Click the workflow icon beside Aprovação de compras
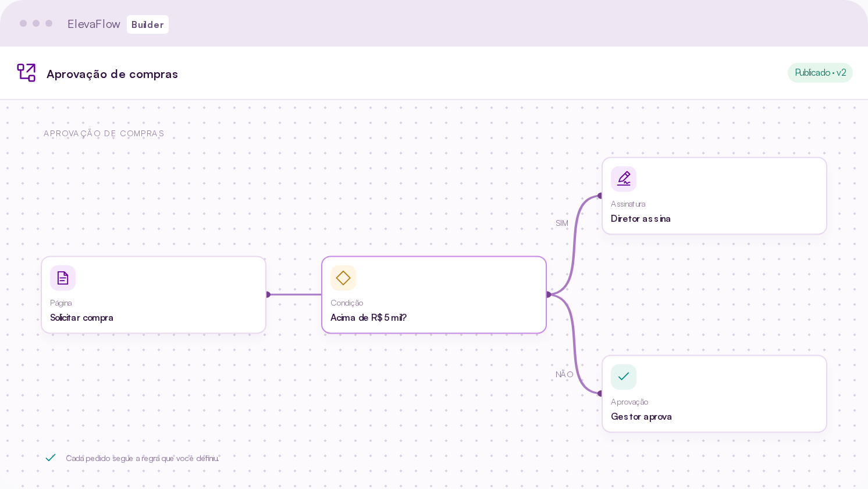 tap(26, 73)
